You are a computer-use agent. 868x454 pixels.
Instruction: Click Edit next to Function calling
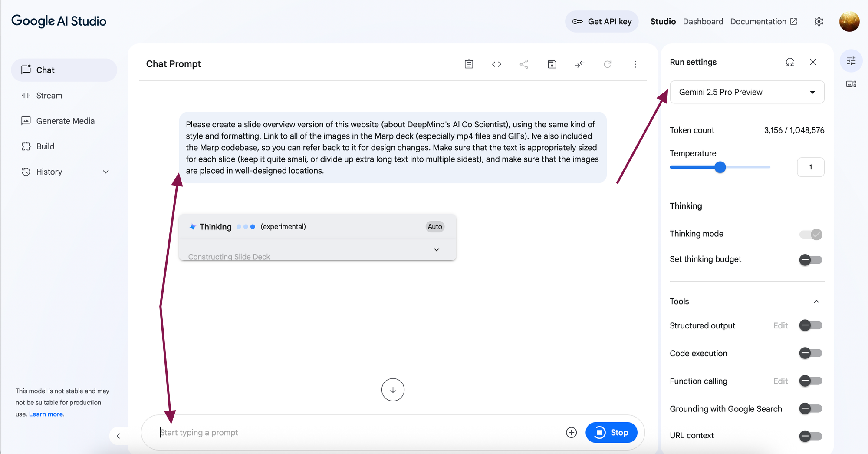pos(780,381)
